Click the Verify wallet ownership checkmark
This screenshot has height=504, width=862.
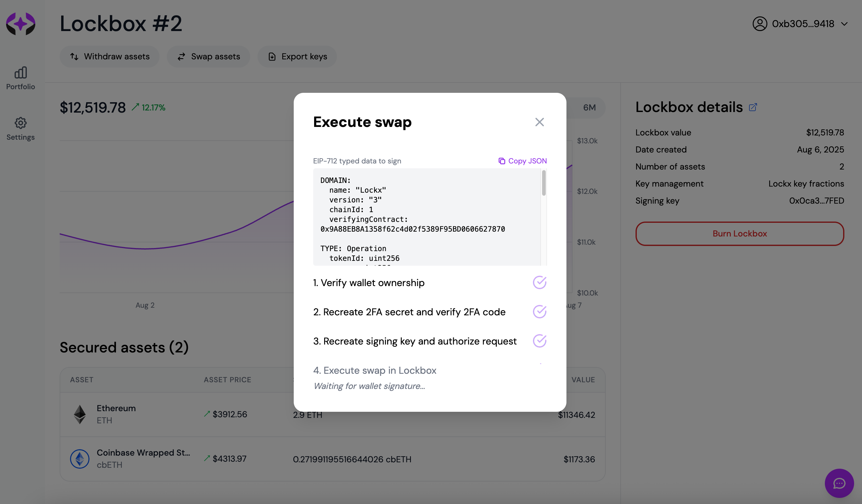pos(539,282)
